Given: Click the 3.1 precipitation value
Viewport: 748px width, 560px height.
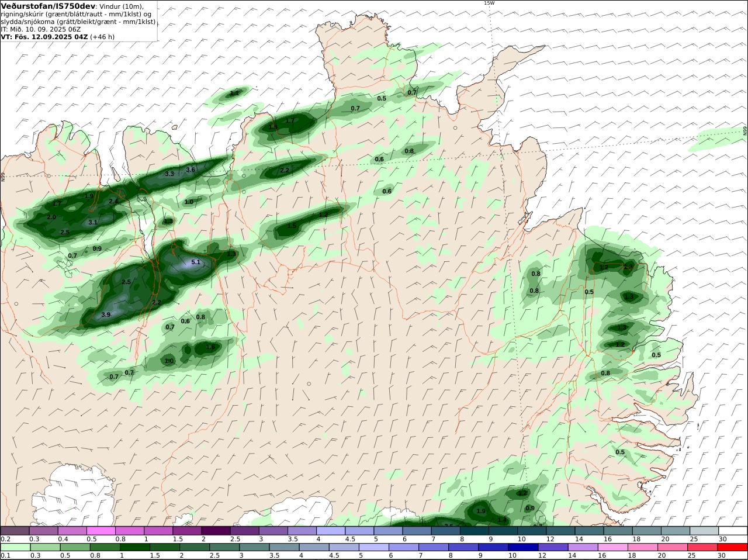Looking at the screenshot, I should click(x=93, y=222).
